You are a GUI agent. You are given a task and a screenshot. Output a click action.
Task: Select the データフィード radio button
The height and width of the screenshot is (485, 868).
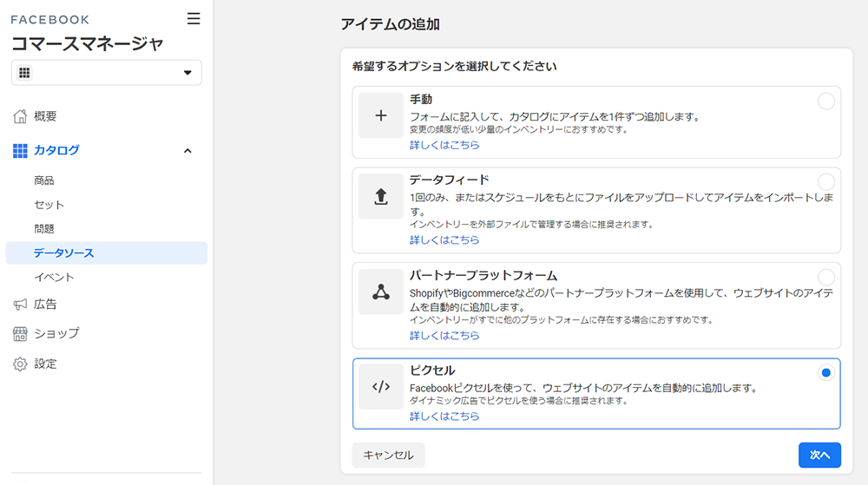(826, 182)
